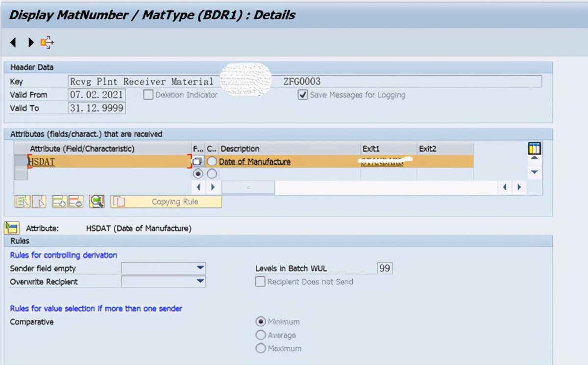Click the Levels in Batch WUL field
This screenshot has width=588, height=365.
pyautogui.click(x=385, y=268)
